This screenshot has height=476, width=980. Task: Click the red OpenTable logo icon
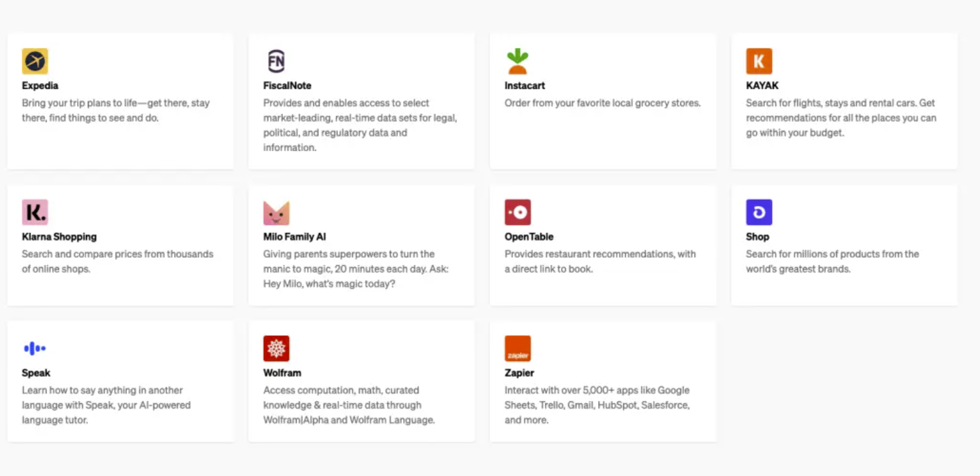pyautogui.click(x=517, y=213)
